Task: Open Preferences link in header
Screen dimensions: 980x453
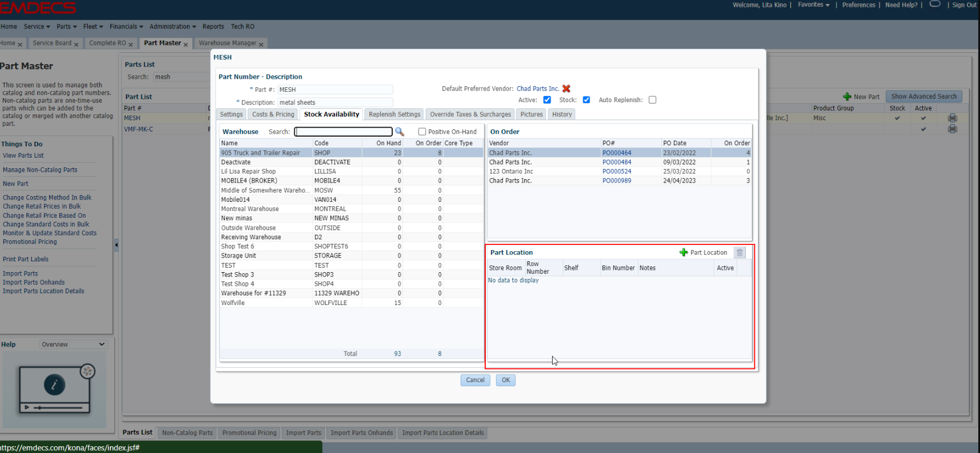Action: click(859, 5)
